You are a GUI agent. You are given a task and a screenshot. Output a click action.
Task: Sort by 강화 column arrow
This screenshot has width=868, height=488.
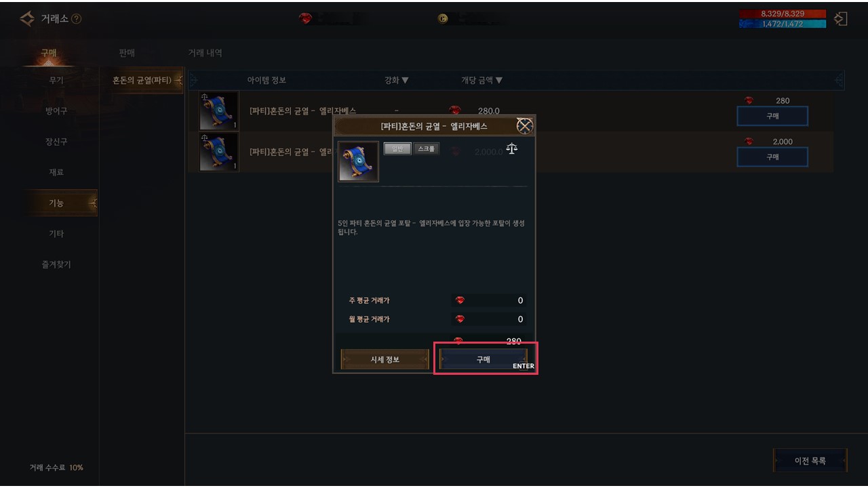406,81
